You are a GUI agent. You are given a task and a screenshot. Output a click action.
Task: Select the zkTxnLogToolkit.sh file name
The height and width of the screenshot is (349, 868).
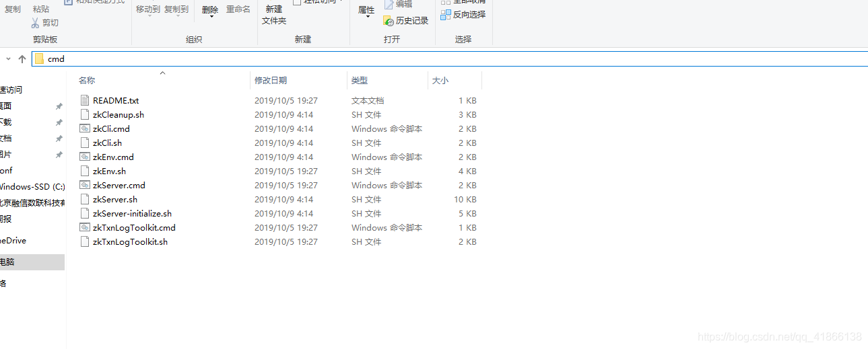[x=130, y=241]
